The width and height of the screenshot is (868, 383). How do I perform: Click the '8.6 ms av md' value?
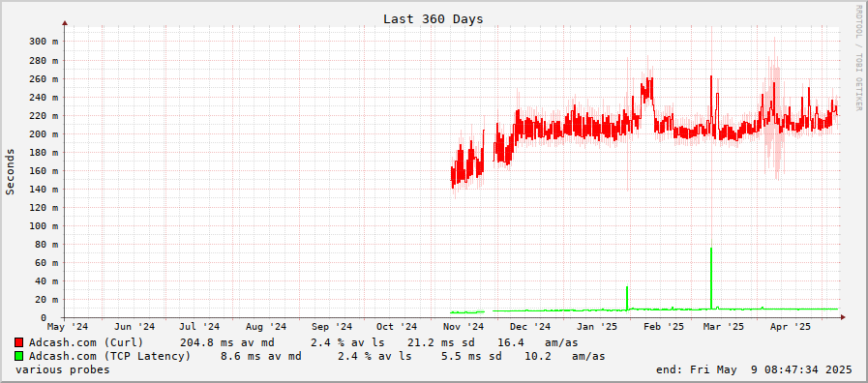[x=261, y=356]
